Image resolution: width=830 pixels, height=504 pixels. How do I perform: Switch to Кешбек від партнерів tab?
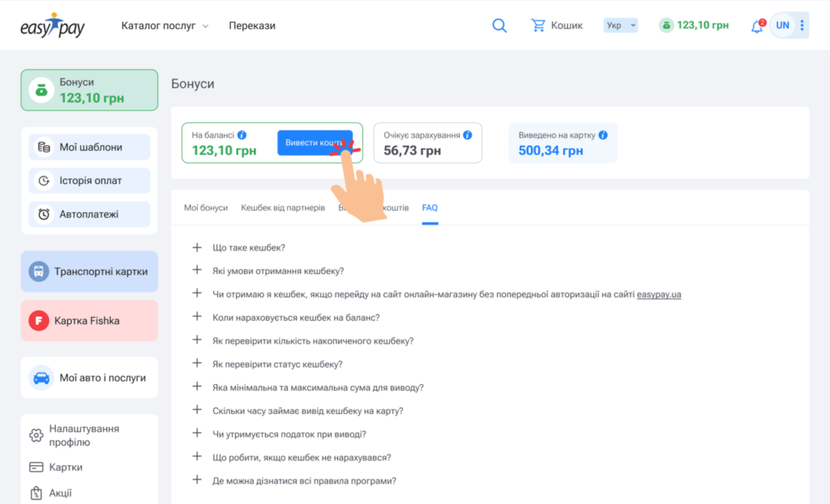coord(283,208)
